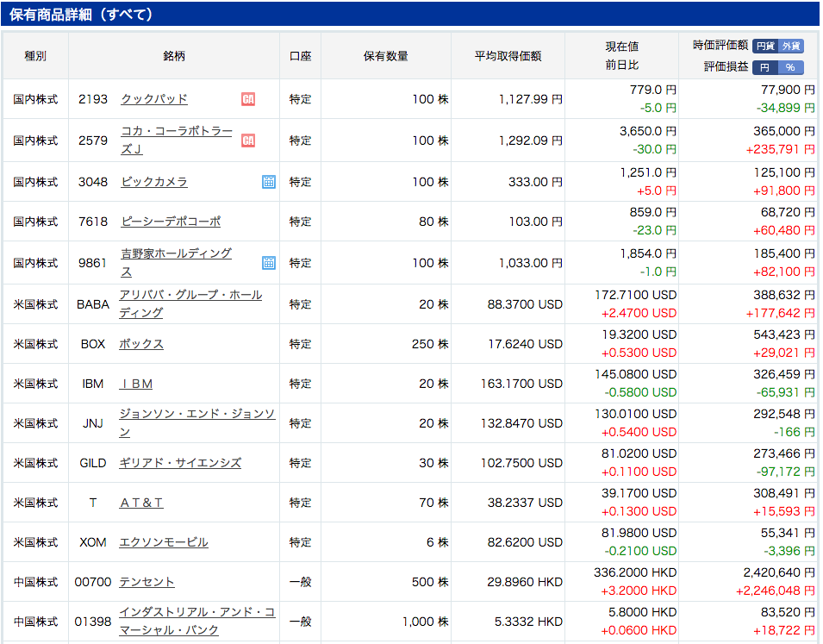The width and height of the screenshot is (823, 644).
Task: Click 一般 account type for テンセント
Action: pos(300,582)
